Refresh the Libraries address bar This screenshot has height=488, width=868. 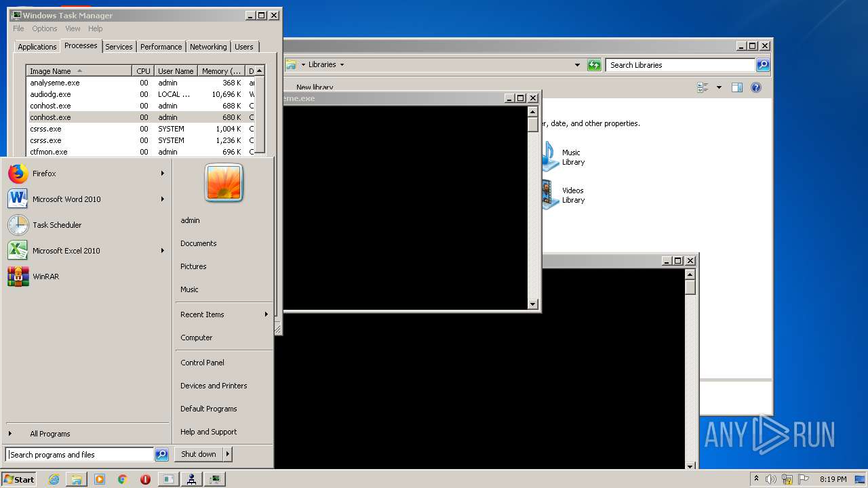click(594, 65)
